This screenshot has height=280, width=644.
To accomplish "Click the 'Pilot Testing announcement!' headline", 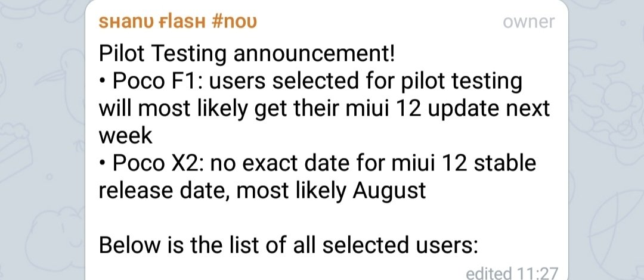I will tap(246, 54).
